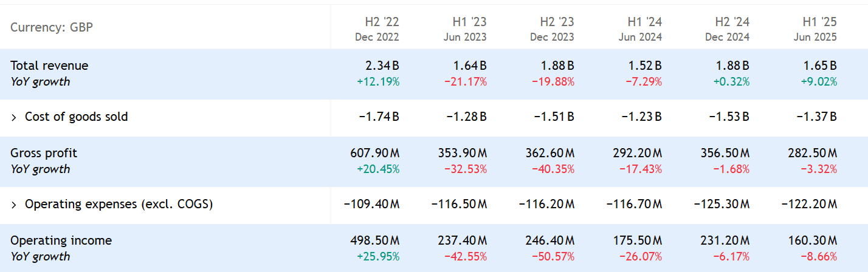Click the Total revenue row label
Image resolution: width=868 pixels, height=272 pixels.
pyautogui.click(x=49, y=66)
